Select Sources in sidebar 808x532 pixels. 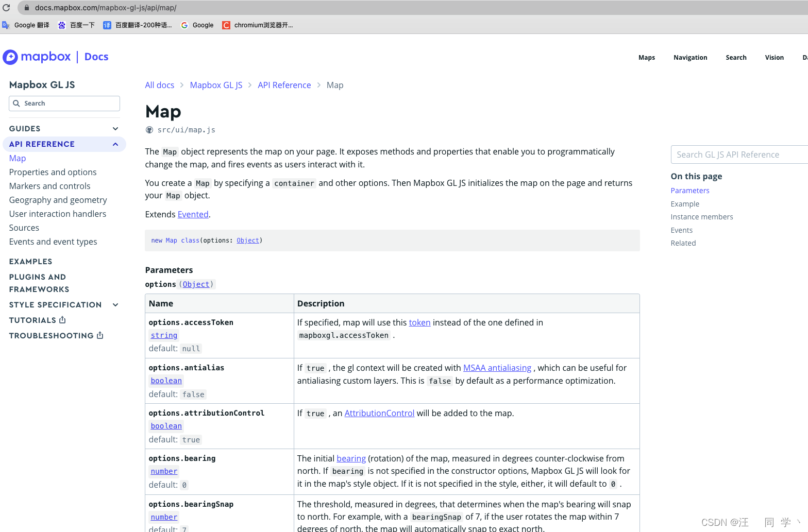[24, 228]
